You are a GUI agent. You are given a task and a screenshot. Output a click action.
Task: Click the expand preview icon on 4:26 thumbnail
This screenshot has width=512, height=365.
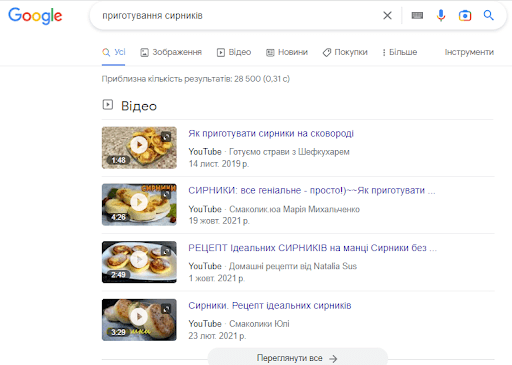(x=166, y=193)
